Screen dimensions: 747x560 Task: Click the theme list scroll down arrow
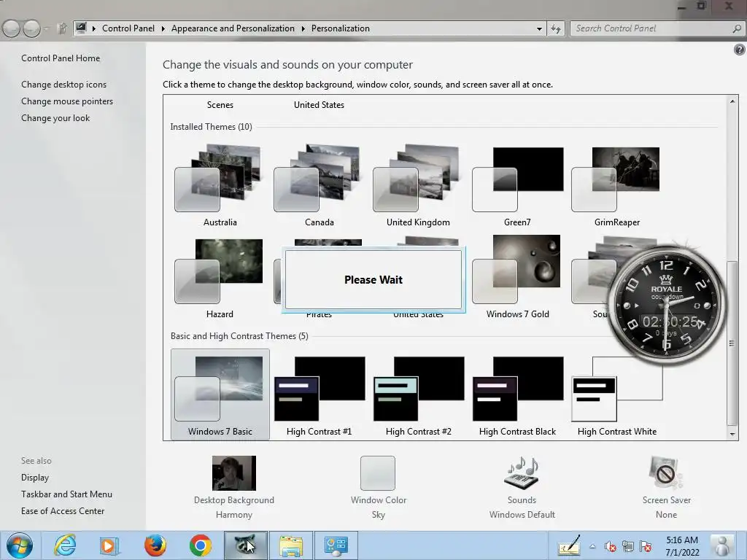click(x=732, y=434)
